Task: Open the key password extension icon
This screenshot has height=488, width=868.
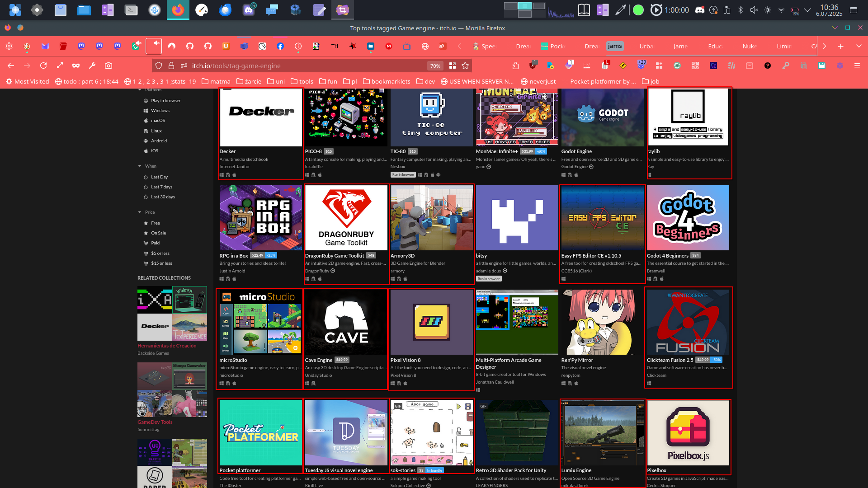Action: 786,66
